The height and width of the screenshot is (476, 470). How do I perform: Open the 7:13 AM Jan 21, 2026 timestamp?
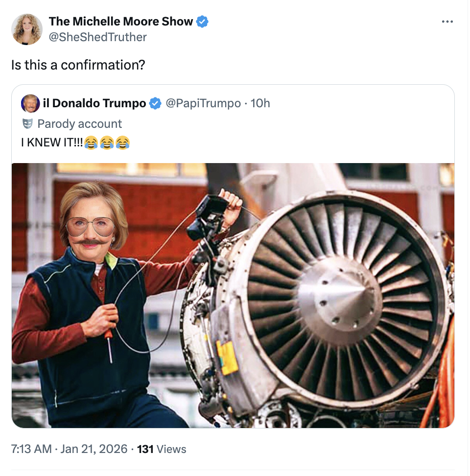tap(69, 449)
